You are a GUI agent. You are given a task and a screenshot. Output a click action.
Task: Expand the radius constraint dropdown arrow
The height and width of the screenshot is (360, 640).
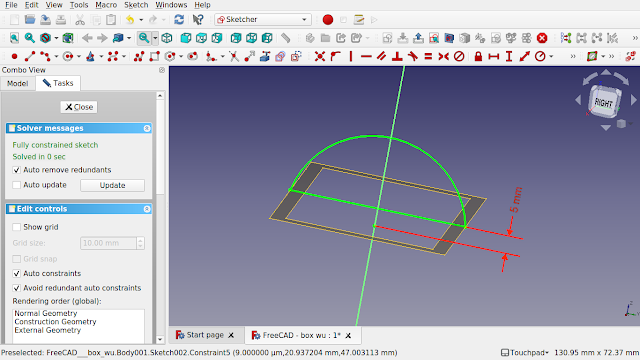pos(551,56)
